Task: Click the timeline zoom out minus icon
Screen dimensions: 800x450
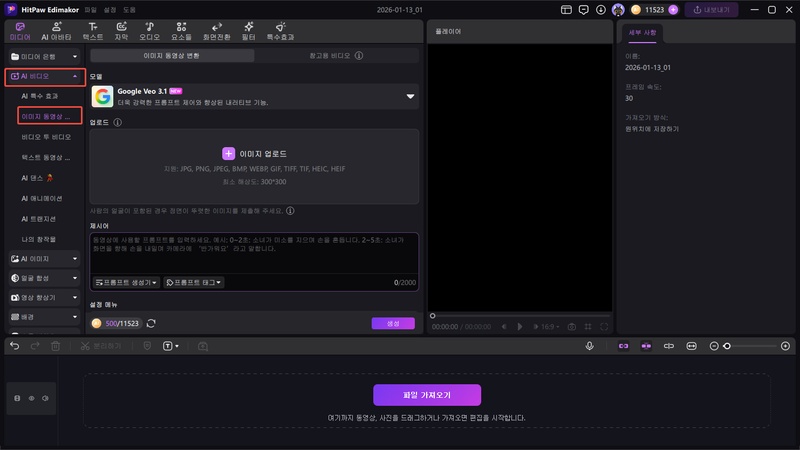Action: click(x=714, y=346)
